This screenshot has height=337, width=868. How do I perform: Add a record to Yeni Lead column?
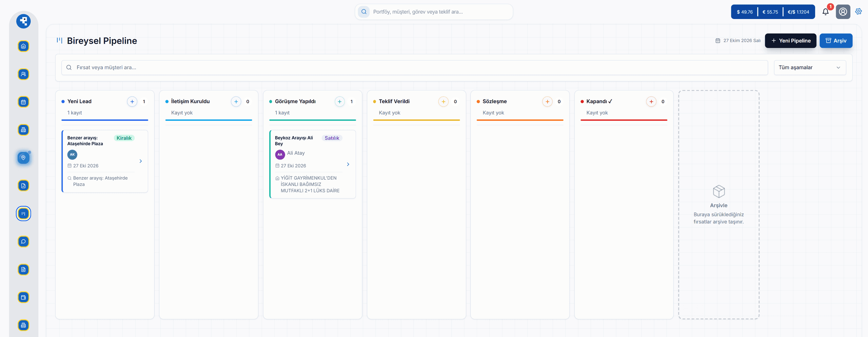132,101
